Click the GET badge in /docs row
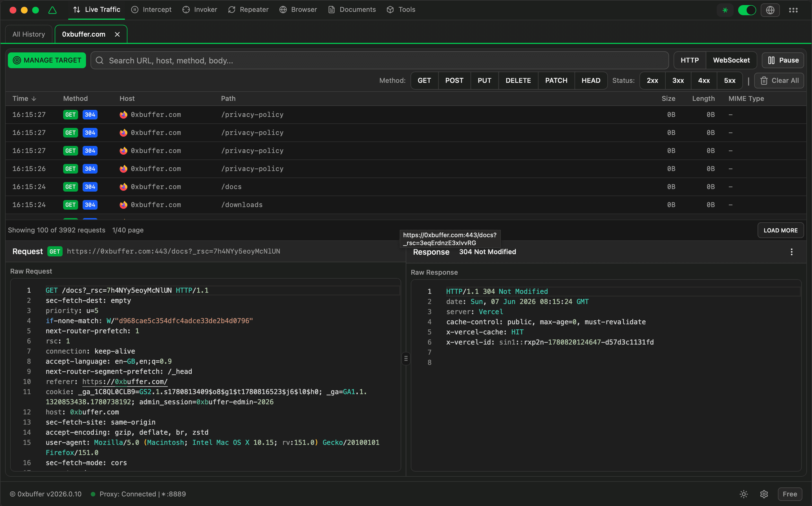812x506 pixels. click(70, 187)
